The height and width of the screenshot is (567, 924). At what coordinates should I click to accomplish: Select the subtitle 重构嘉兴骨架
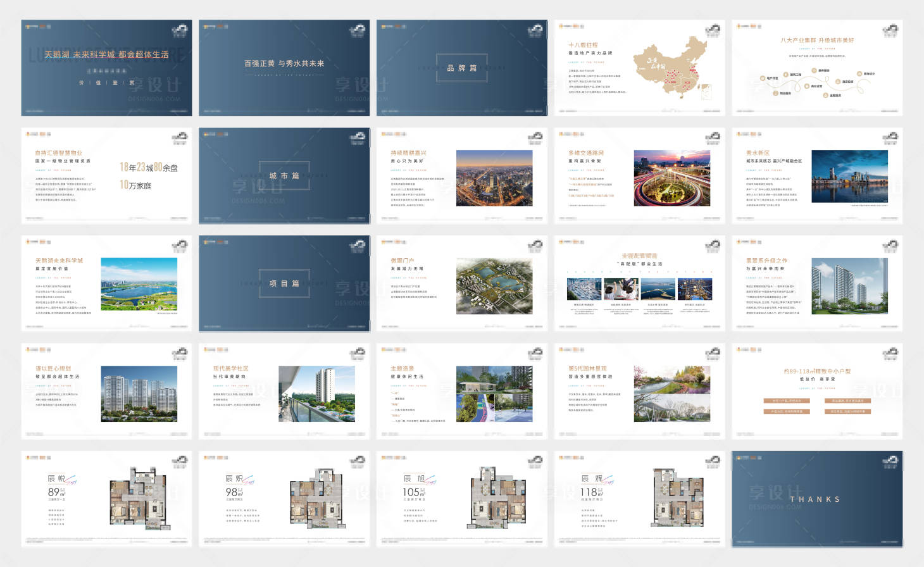point(585,161)
